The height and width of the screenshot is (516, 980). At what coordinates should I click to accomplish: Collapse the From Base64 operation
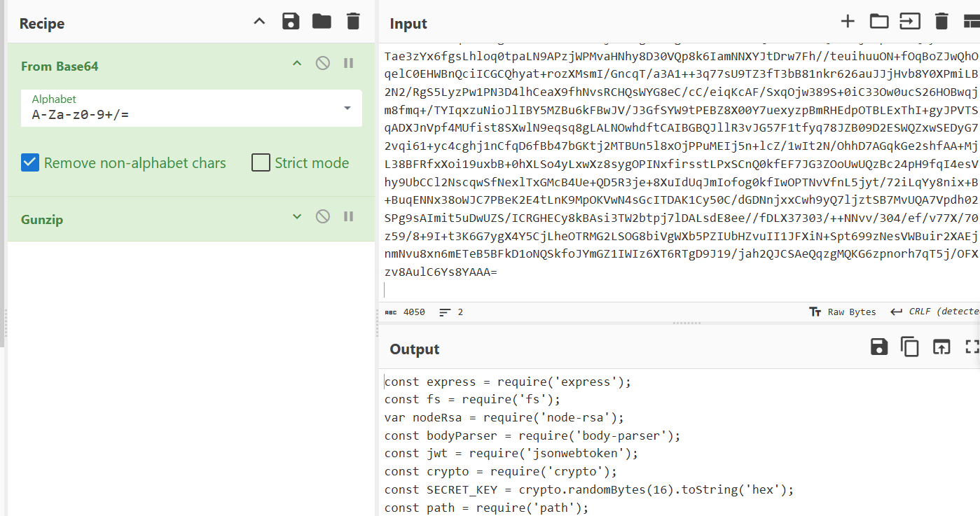(297, 64)
